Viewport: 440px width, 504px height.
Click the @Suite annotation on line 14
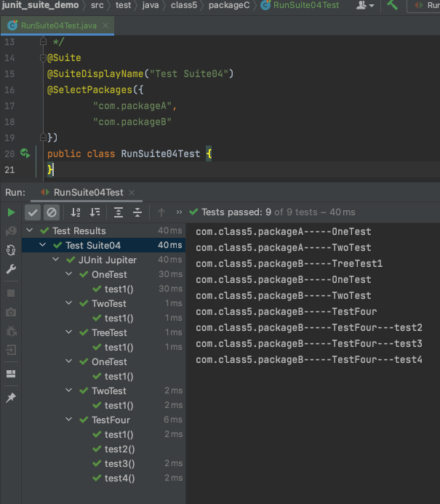click(x=64, y=58)
